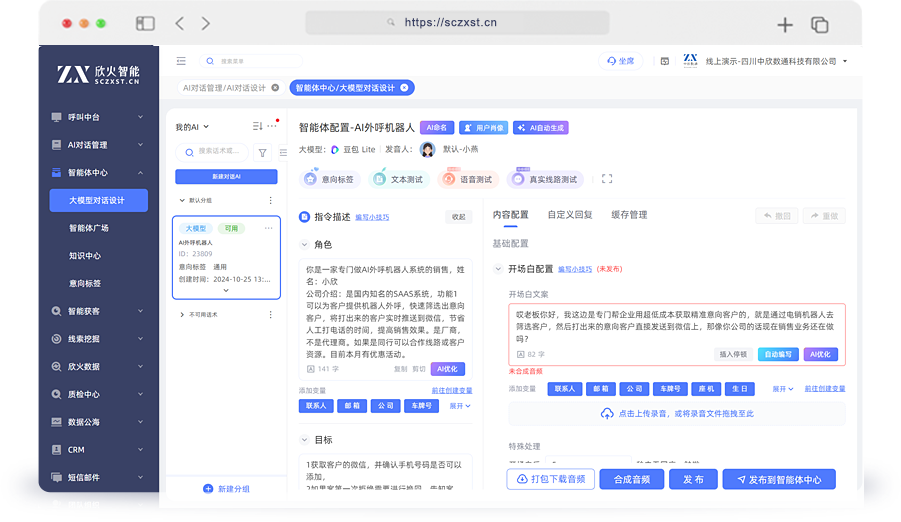Click the 搜索话术 search box
The height and width of the screenshot is (522, 901).
click(212, 152)
